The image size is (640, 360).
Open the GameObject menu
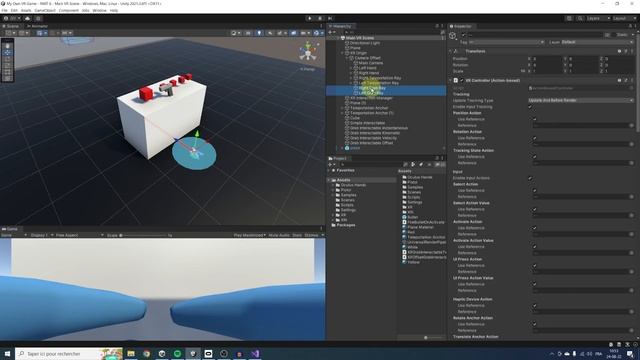click(45, 10)
